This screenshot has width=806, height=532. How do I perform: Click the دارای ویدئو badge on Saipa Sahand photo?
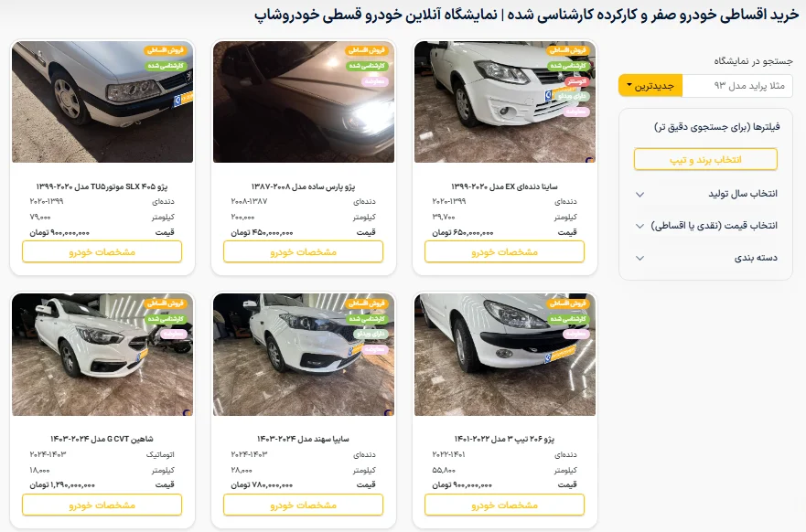(x=371, y=335)
